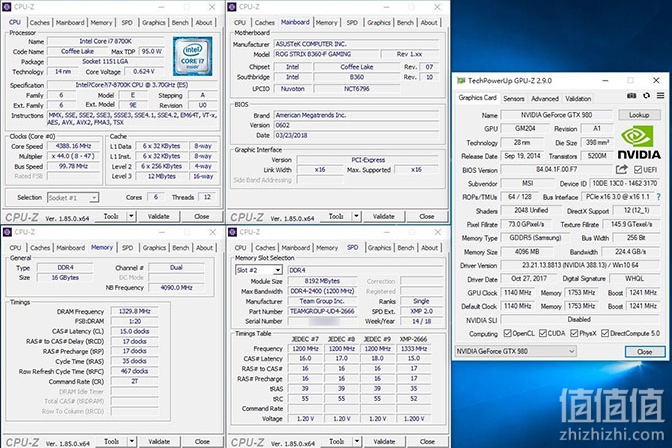Click Close in the Memory window
Image resolution: width=672 pixels, height=448 pixels.
coord(202,442)
